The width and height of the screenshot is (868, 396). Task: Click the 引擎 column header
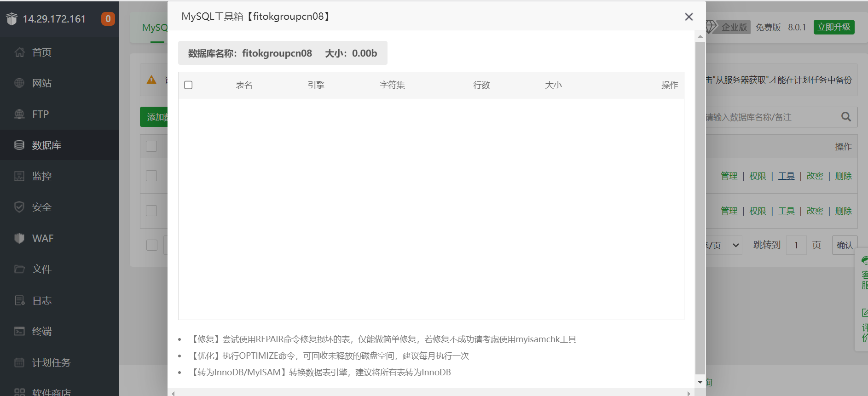[316, 85]
